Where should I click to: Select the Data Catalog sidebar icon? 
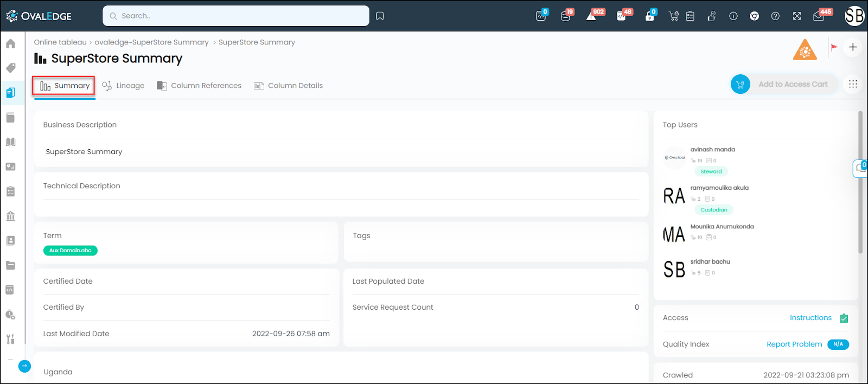(x=10, y=93)
